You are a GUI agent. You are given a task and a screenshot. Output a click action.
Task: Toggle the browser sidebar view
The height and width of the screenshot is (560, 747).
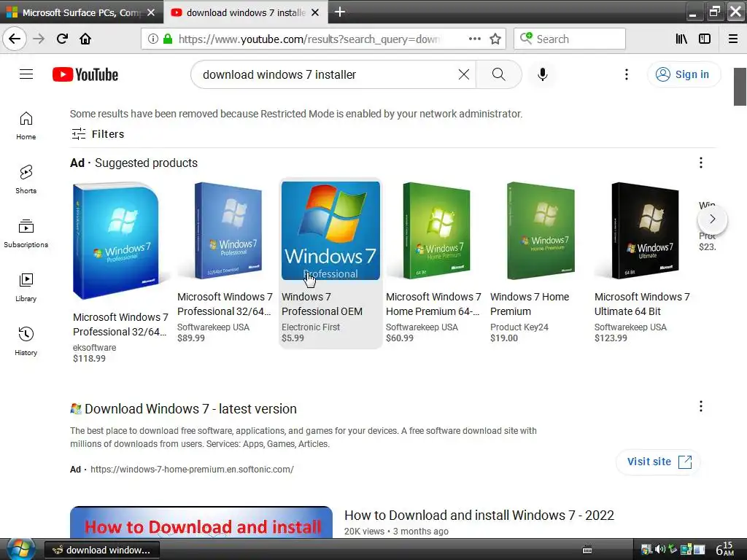click(x=705, y=39)
